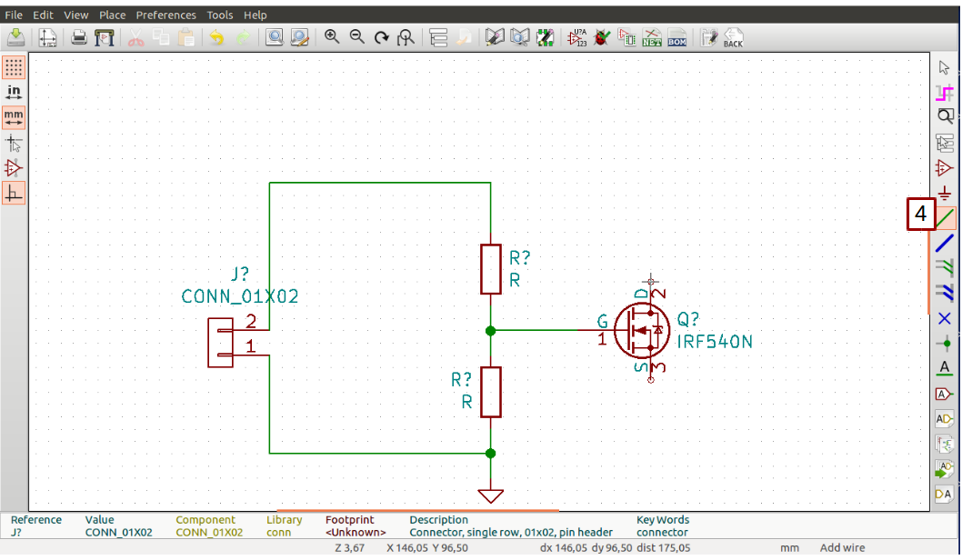Annotate schematic symbols using the toolbar icon
Screen dimensions: 962x560
(x=579, y=37)
